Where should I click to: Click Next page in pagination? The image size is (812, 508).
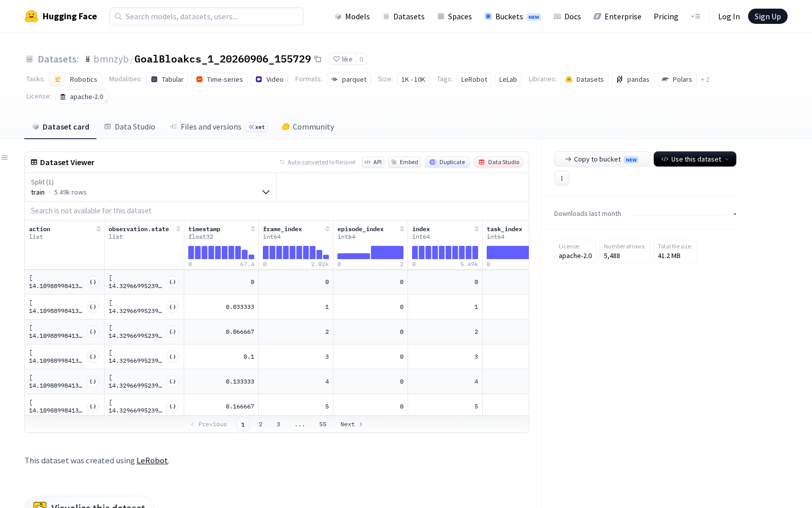pos(352,424)
